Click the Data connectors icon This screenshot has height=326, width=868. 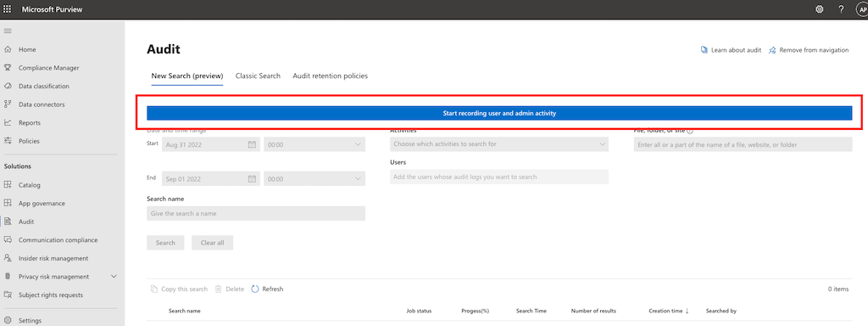pos(8,104)
